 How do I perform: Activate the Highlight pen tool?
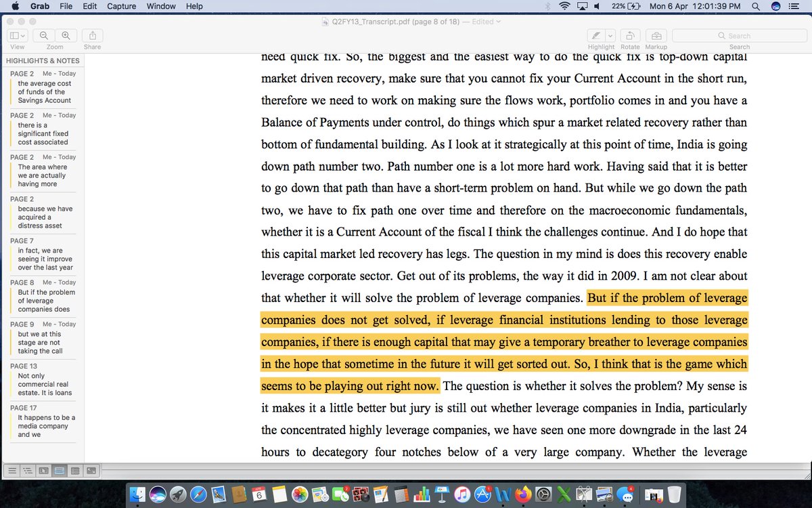595,36
